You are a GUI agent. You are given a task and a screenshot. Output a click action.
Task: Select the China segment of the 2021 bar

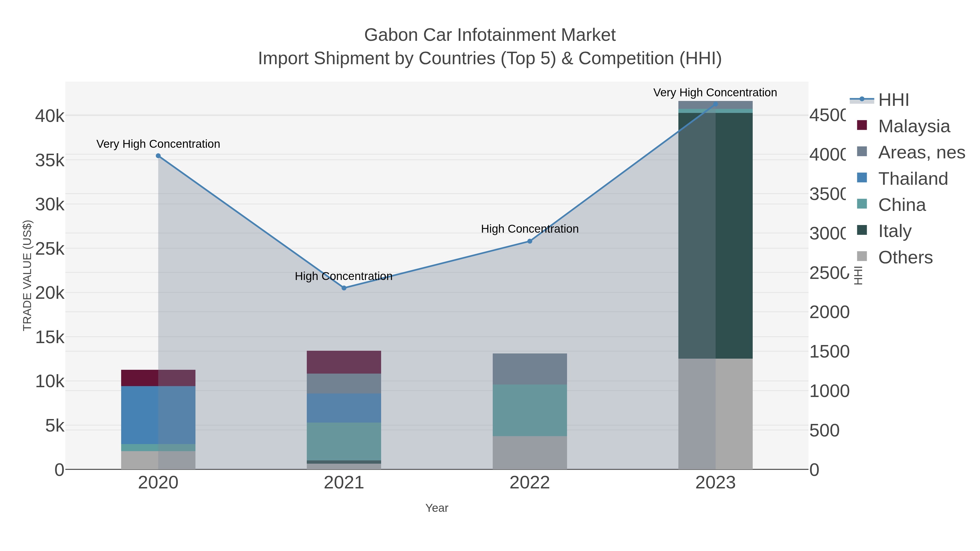pos(344,442)
